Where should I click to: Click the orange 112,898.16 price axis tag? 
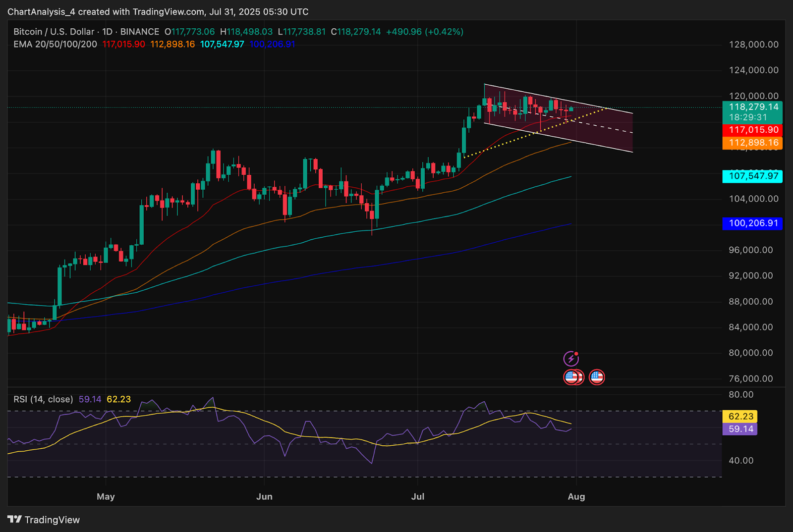(752, 143)
